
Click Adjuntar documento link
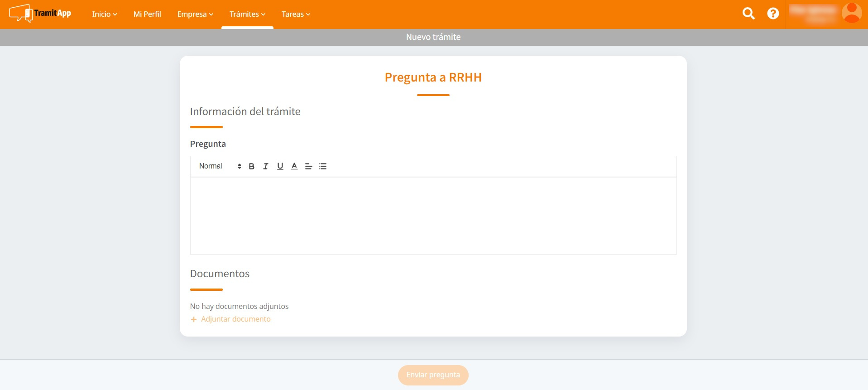[235, 319]
